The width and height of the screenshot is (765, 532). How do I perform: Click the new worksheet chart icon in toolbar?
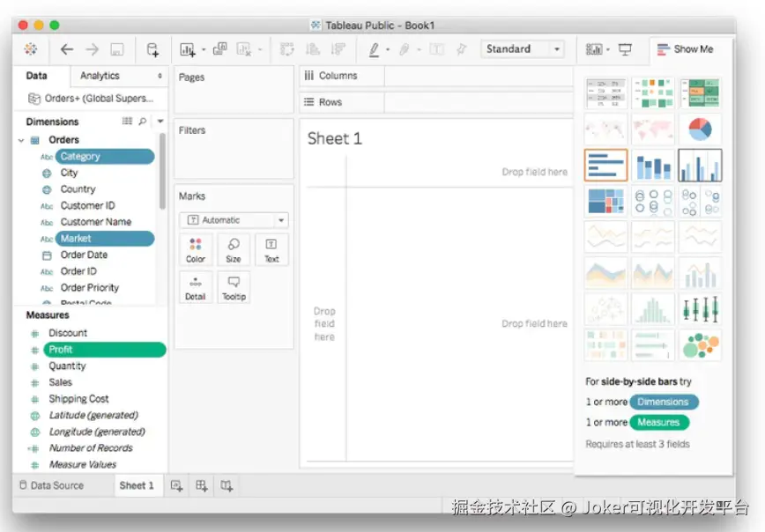[188, 49]
